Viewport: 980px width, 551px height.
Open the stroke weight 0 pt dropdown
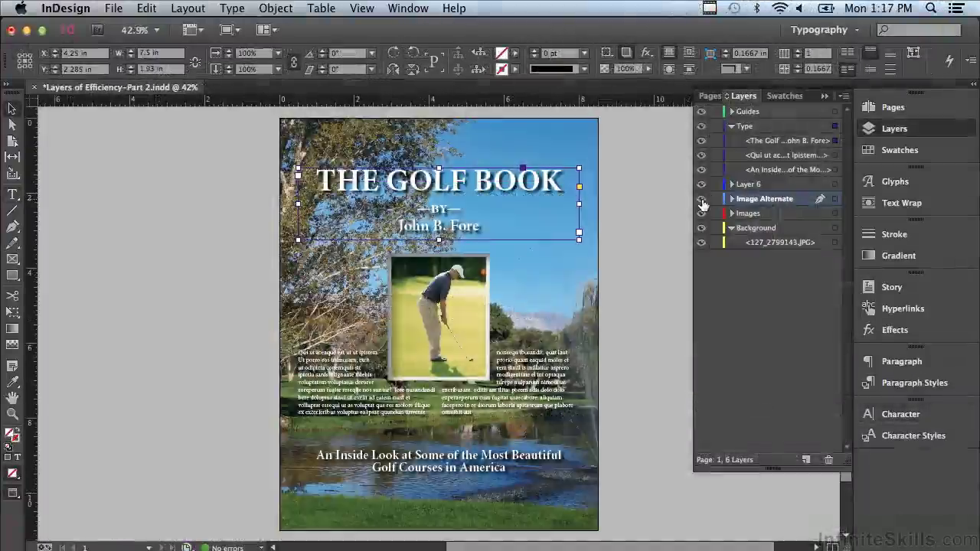click(x=584, y=54)
